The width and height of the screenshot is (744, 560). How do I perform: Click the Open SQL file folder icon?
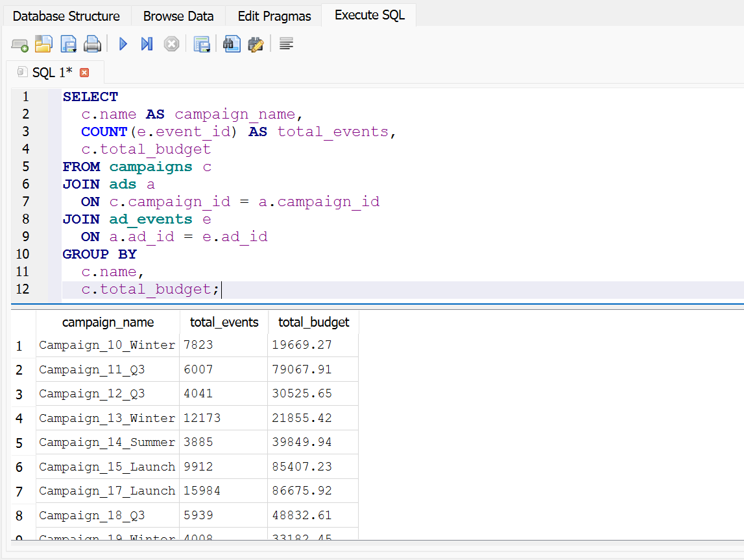(43, 44)
